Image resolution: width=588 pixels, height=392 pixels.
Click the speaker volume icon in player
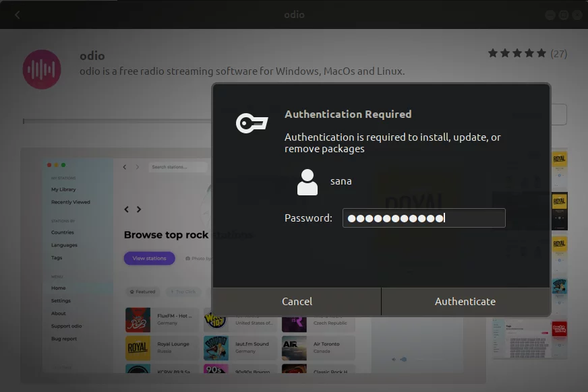coord(393,360)
